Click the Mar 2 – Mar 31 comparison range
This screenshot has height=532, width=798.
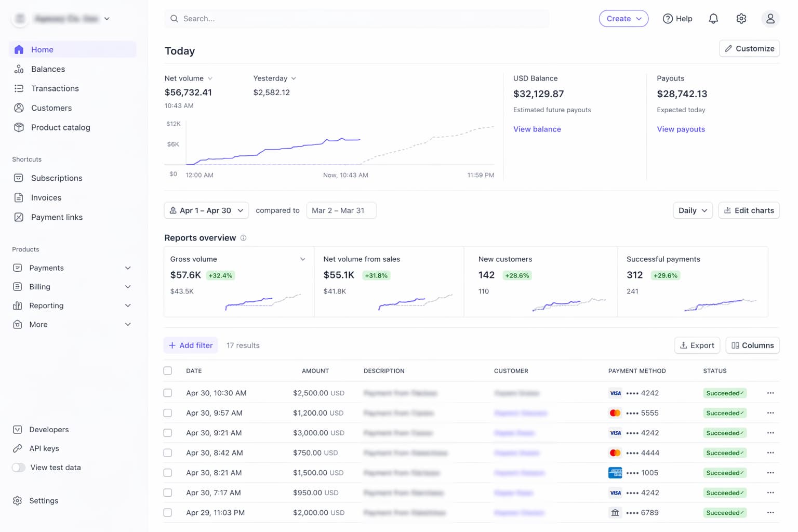click(341, 210)
